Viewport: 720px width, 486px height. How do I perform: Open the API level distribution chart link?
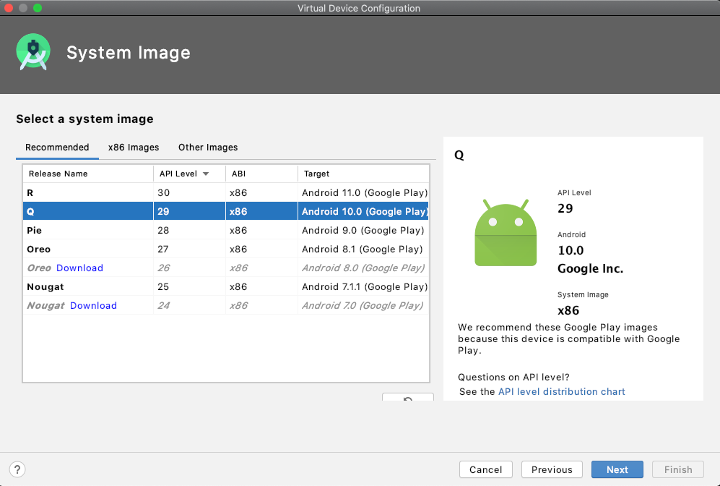pos(561,392)
